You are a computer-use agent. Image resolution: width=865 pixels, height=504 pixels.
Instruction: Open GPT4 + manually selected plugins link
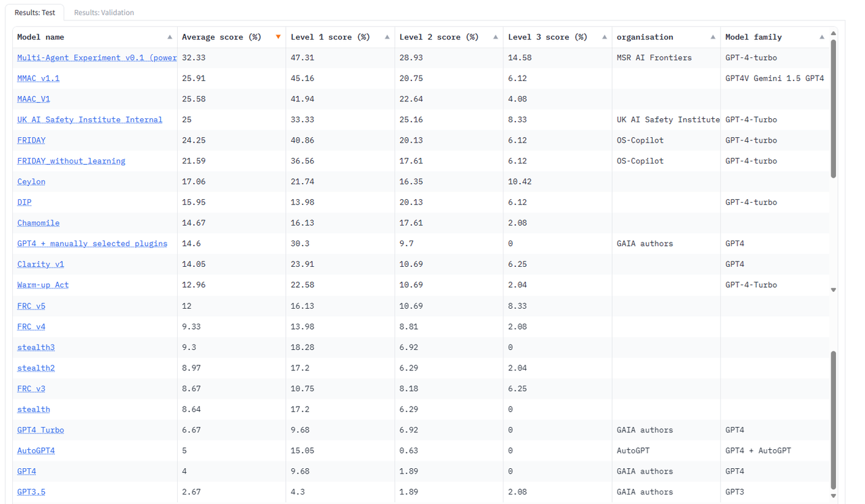click(93, 244)
